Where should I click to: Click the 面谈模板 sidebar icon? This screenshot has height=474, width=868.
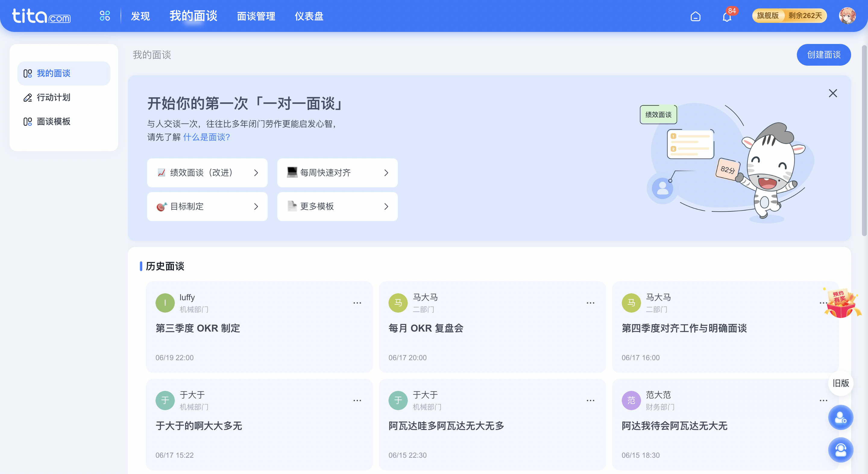point(28,122)
